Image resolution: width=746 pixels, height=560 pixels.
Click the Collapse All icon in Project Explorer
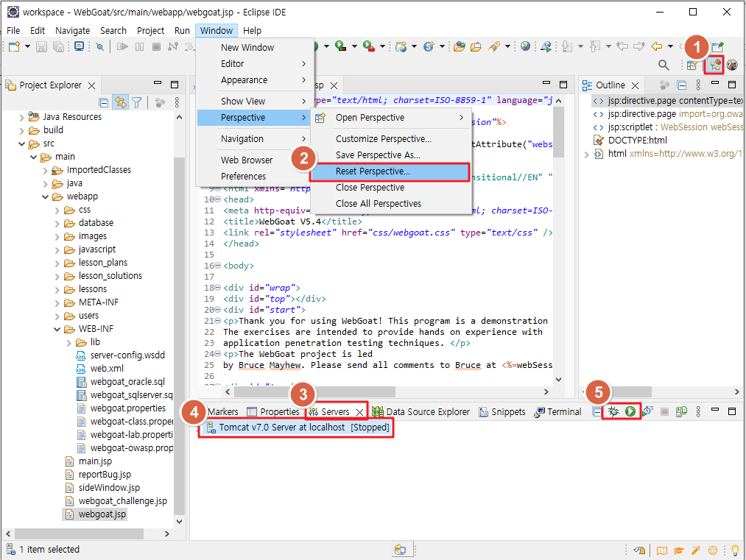[103, 102]
